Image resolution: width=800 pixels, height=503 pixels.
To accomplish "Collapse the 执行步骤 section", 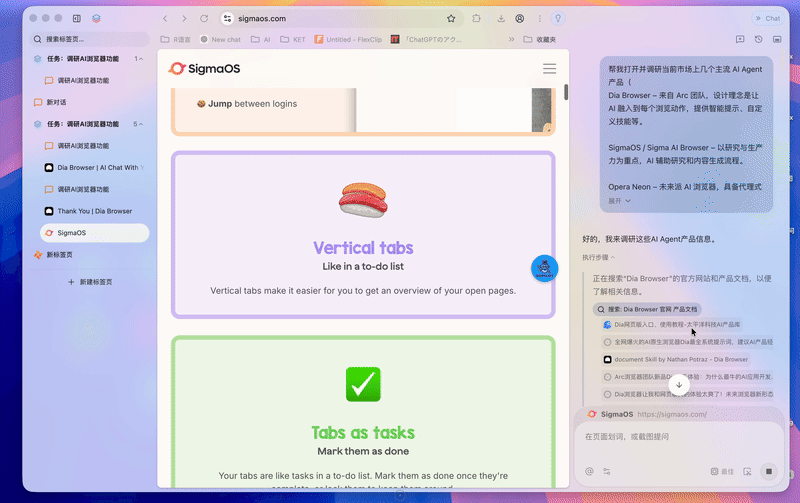I will [x=598, y=258].
